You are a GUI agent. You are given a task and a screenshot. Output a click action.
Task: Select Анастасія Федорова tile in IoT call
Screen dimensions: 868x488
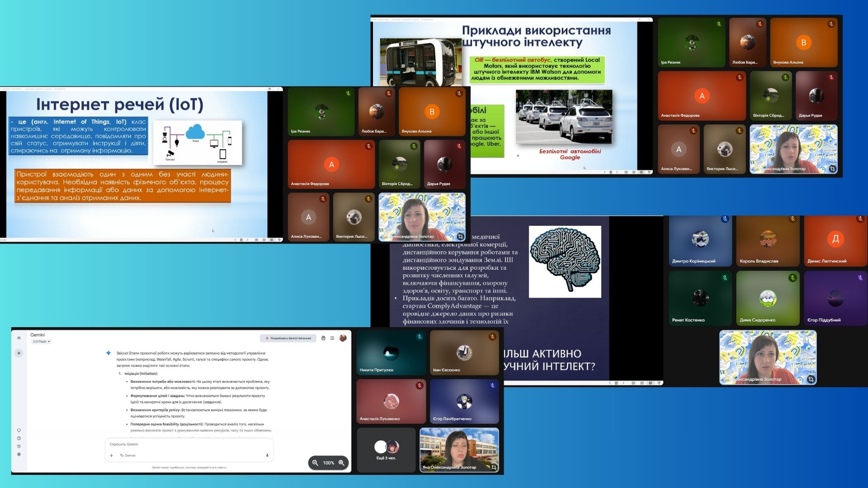point(331,164)
